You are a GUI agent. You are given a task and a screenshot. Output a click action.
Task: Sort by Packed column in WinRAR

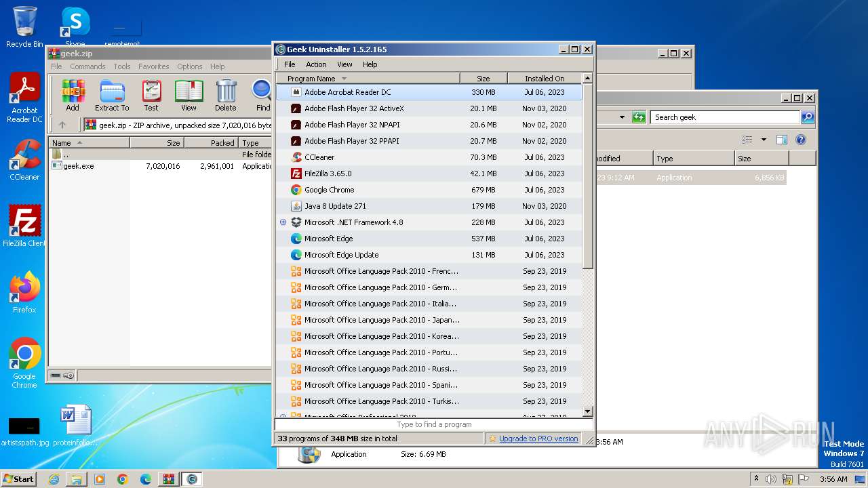[211, 143]
